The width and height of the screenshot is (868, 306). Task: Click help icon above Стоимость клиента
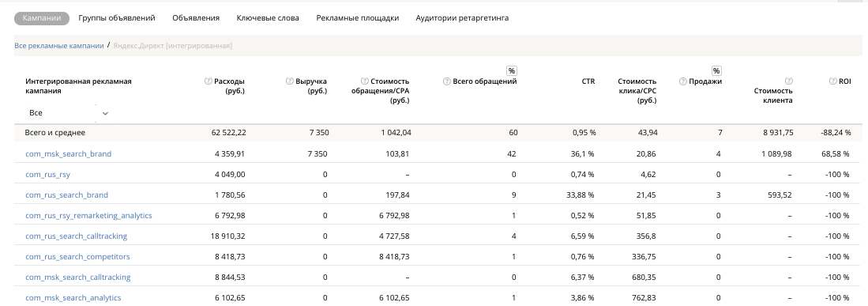789,81
